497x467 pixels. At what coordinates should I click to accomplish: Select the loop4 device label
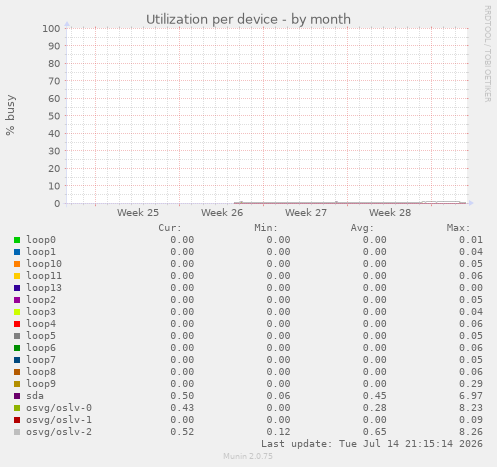click(x=41, y=324)
